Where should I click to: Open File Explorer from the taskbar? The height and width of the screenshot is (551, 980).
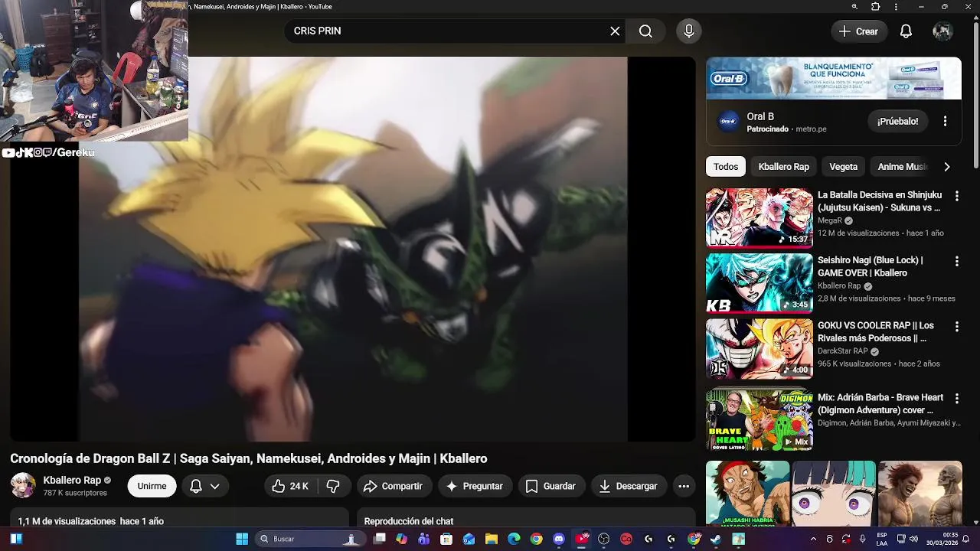click(x=492, y=539)
